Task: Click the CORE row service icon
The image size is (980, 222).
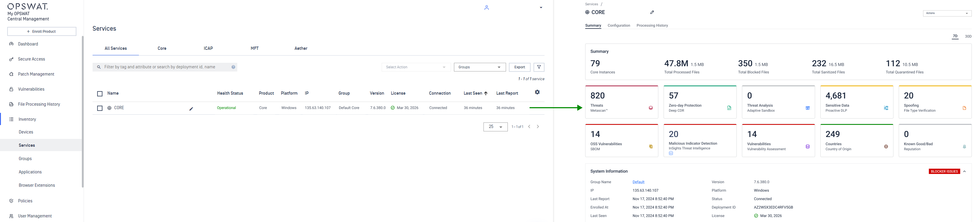Action: tap(109, 108)
